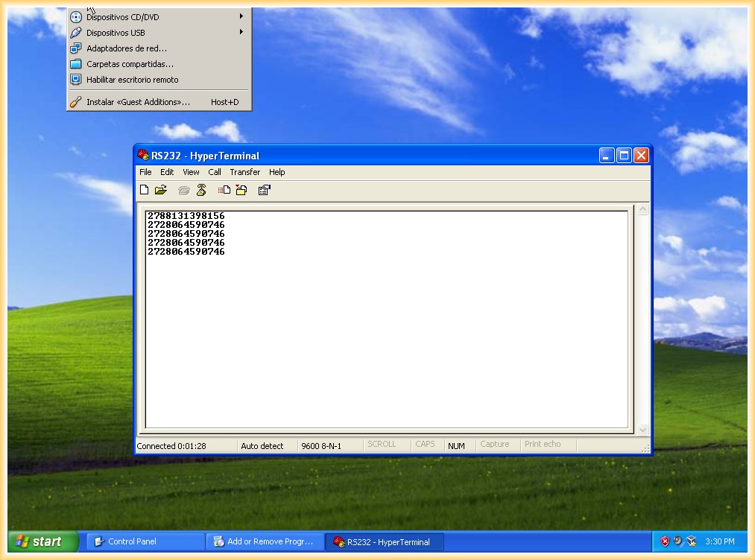This screenshot has height=560, width=755.
Task: Click the terminal scrollbar down arrow
Action: pos(642,430)
